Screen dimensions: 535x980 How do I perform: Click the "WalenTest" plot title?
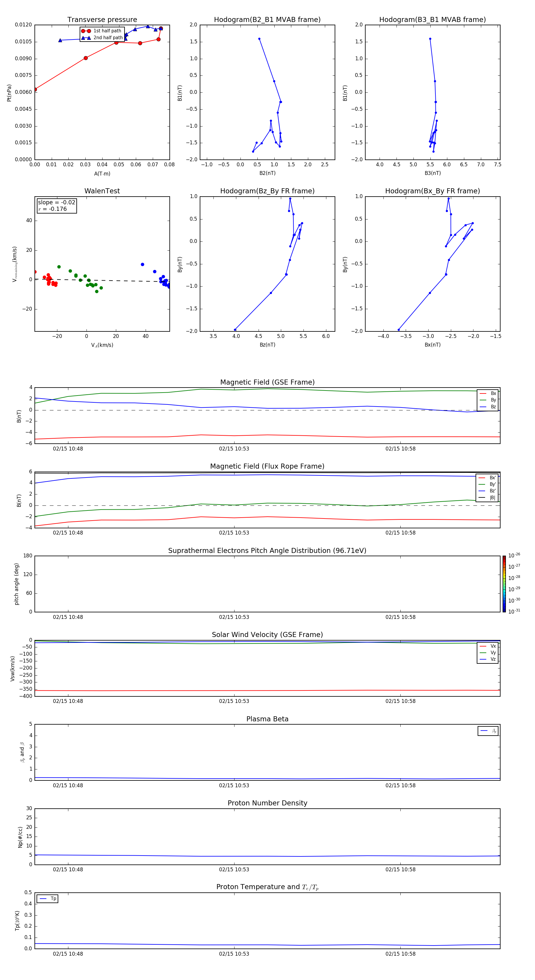(x=102, y=191)
